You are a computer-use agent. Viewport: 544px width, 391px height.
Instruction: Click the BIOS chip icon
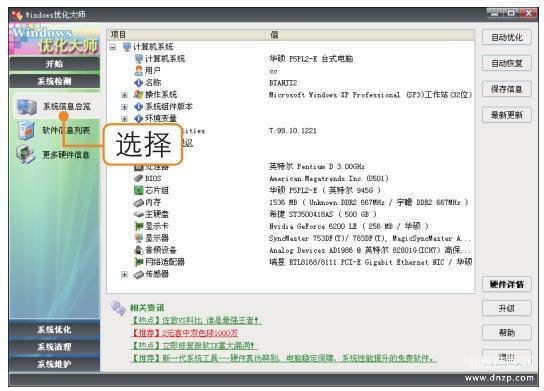pos(139,178)
